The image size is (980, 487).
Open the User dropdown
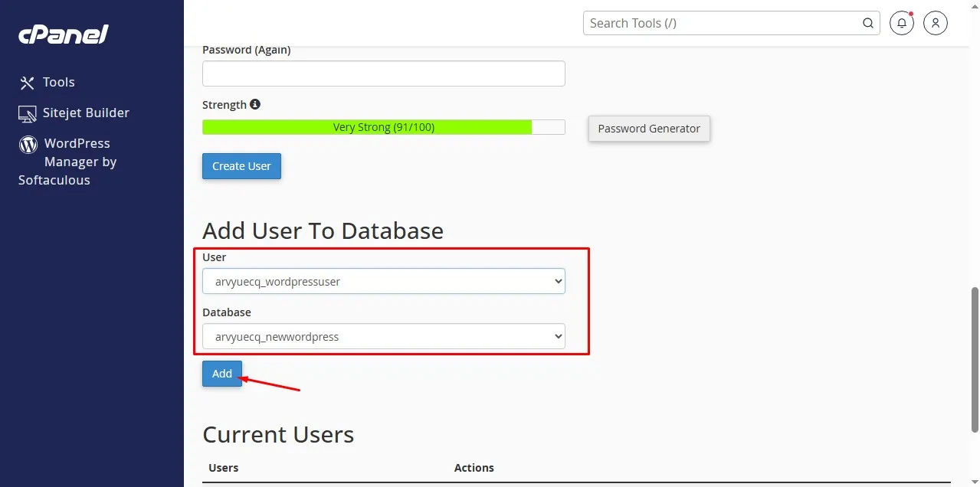coord(382,281)
